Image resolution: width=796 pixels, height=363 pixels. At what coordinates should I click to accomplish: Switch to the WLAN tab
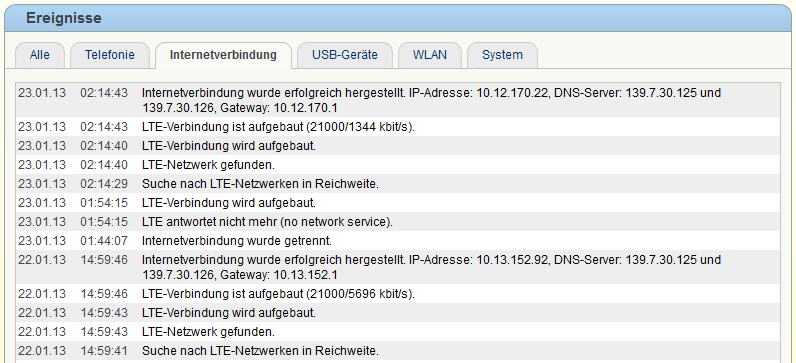click(430, 55)
